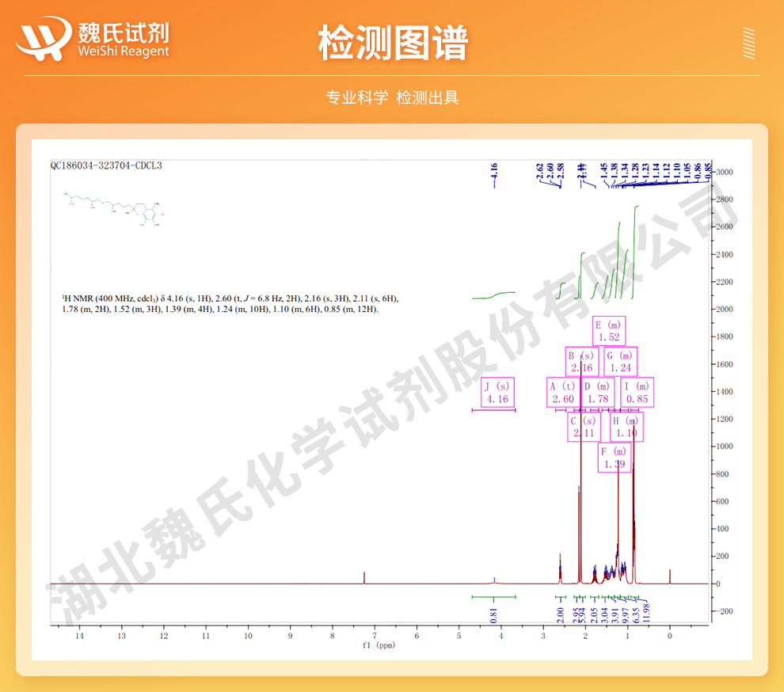This screenshot has height=692, width=784.
Task: Click the striped decoration icon at top right
Action: [x=748, y=43]
